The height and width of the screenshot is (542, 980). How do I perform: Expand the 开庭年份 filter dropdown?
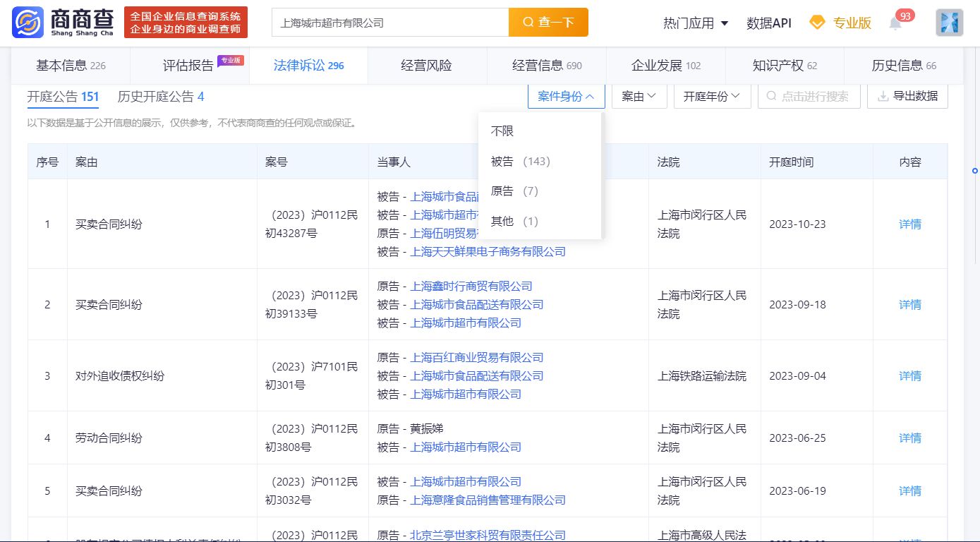(x=712, y=97)
